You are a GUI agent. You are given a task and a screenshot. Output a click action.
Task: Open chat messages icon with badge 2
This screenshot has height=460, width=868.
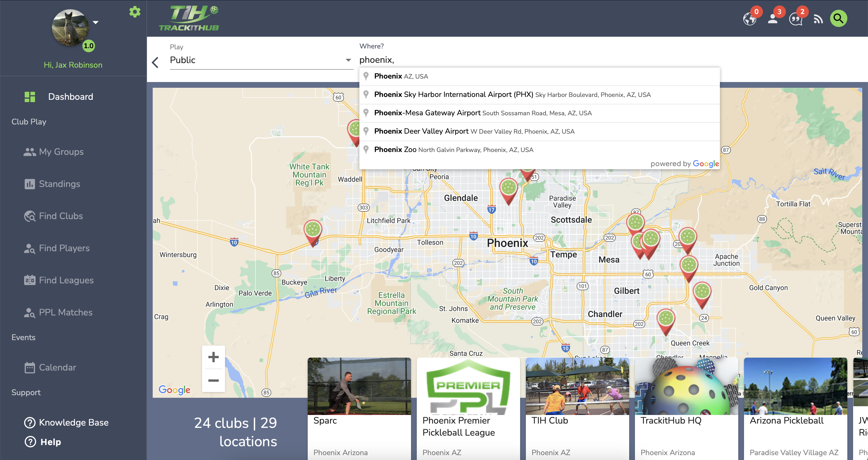tap(796, 19)
